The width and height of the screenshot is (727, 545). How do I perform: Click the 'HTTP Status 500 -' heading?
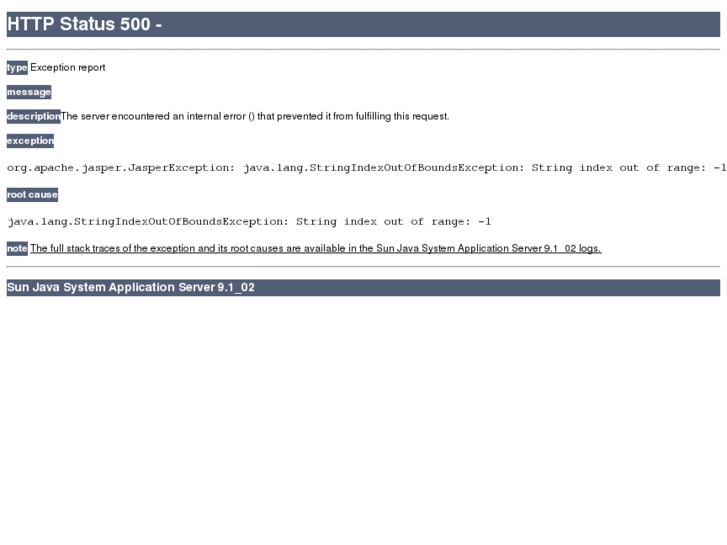pyautogui.click(x=363, y=24)
